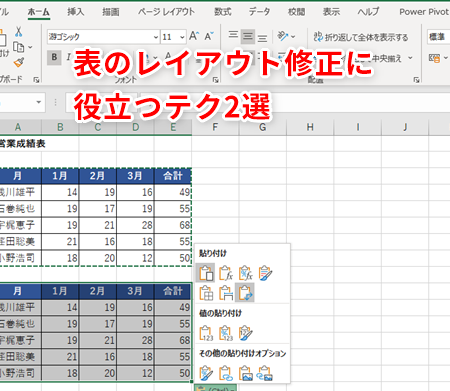Increase font size with large A icon
Image resolution: width=450 pixels, height=391 pixels.
pos(194,36)
